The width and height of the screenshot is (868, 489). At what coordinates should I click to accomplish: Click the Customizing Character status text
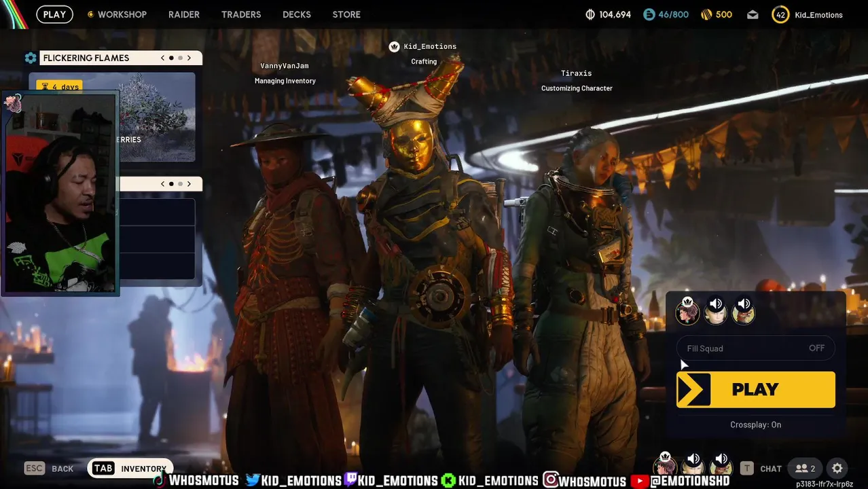[577, 88]
